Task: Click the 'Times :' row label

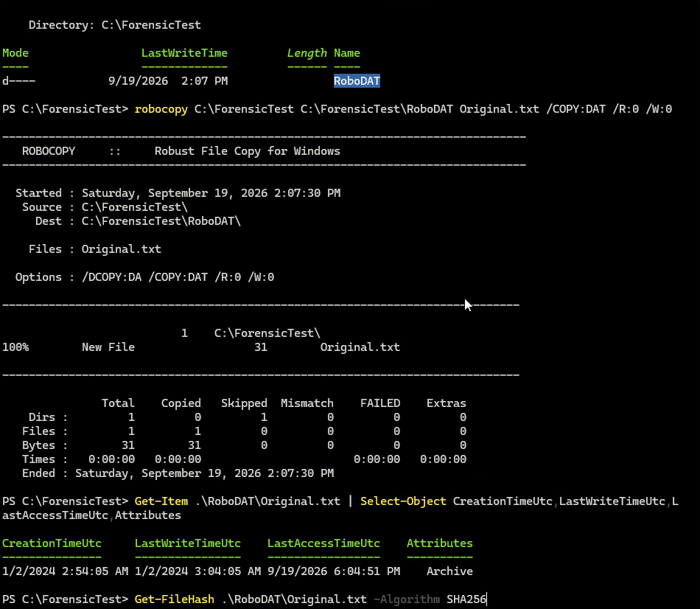Action: pyautogui.click(x=45, y=459)
